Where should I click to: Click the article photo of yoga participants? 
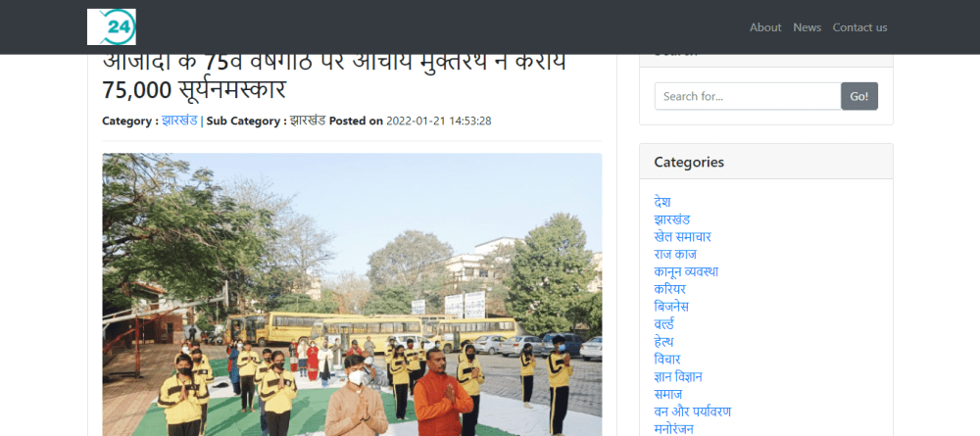(352, 294)
